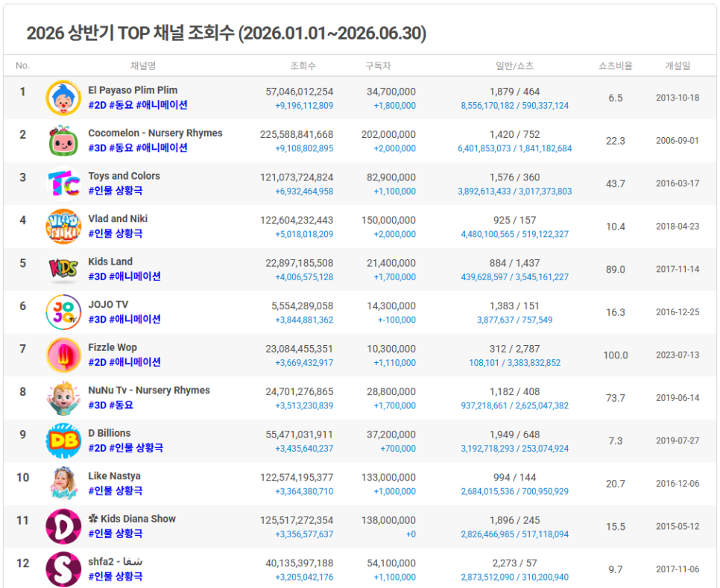Open Cocomelon watermelon channel avatar
This screenshot has height=588, width=720.
[x=63, y=140]
